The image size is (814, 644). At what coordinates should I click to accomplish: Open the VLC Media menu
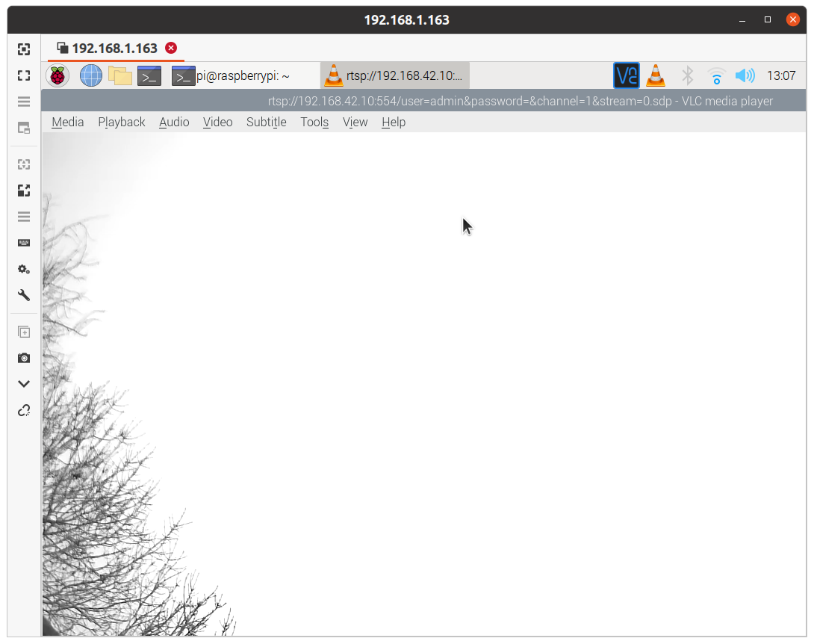click(67, 122)
